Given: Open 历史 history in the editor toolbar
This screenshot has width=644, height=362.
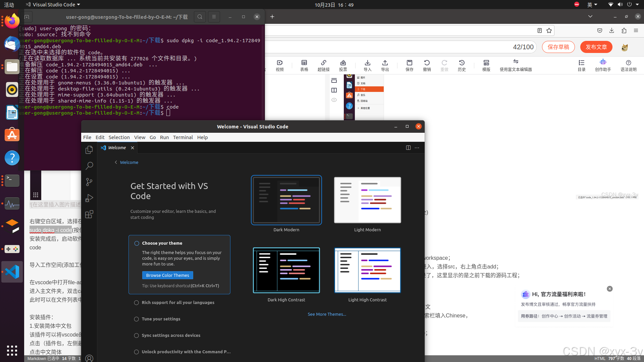Looking at the screenshot, I should [x=462, y=65].
